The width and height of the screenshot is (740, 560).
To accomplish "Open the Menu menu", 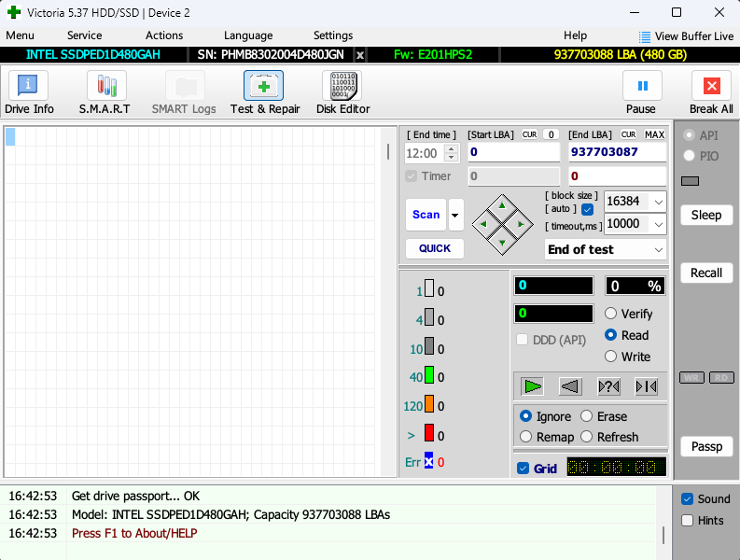I will (x=20, y=35).
